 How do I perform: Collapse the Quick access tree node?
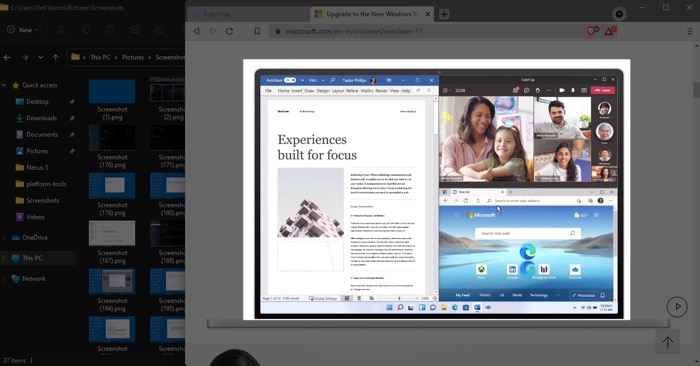(x=4, y=85)
